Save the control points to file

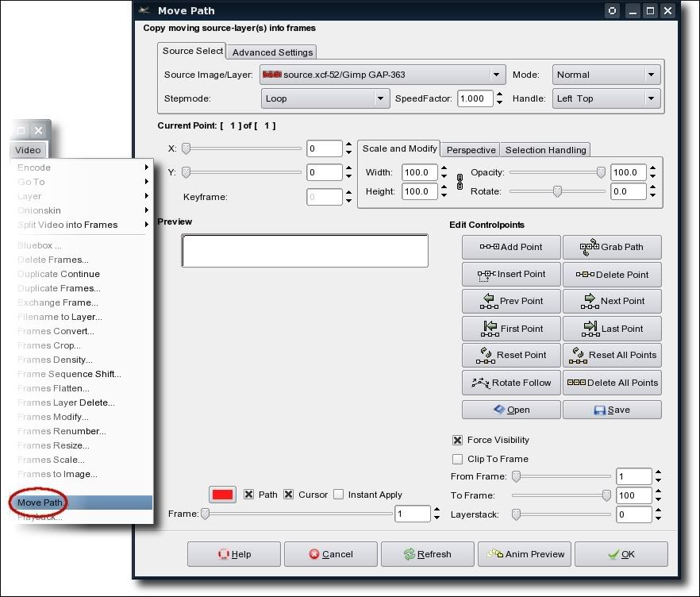point(612,410)
